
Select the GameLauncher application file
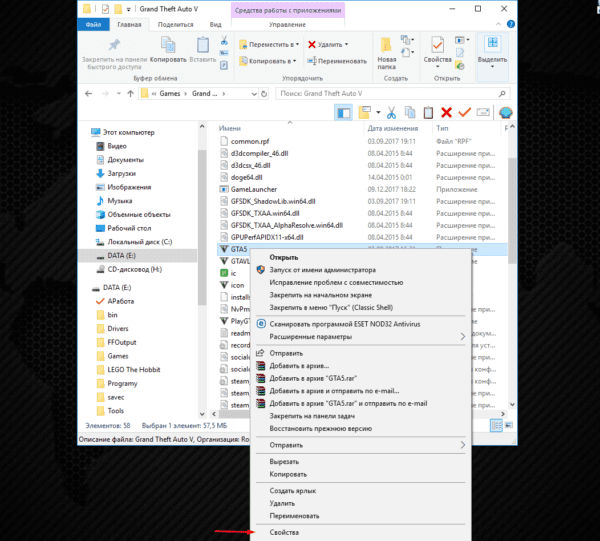(253, 189)
